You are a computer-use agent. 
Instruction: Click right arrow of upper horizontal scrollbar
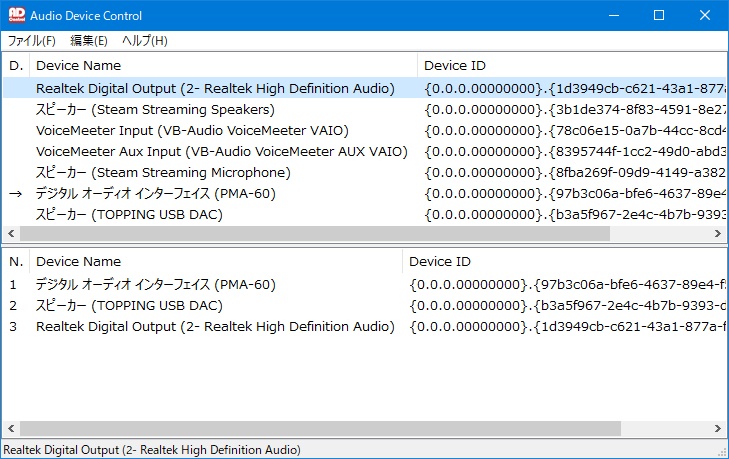pyautogui.click(x=718, y=233)
